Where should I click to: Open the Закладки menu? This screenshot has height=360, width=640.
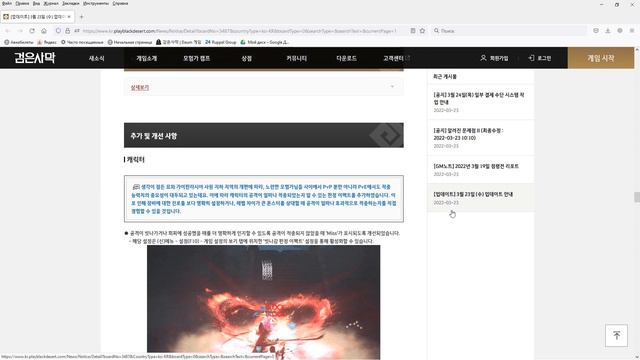(71, 3)
